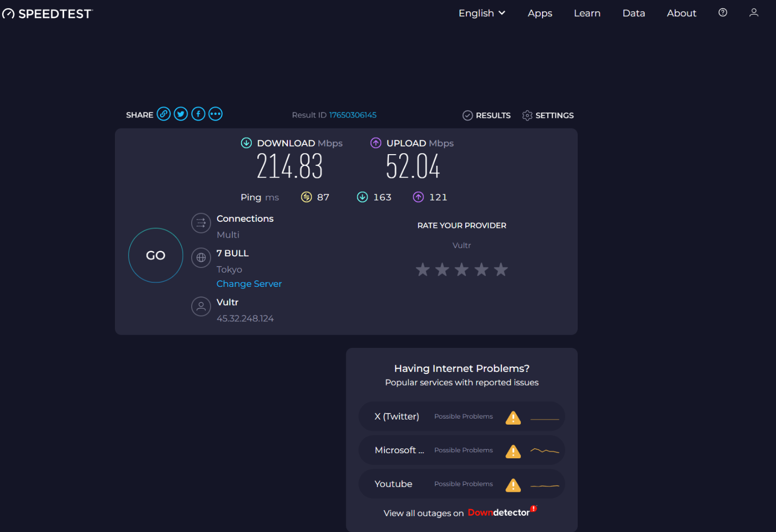Share result on Facebook icon
Viewport: 776px width, 532px height.
coord(198,114)
